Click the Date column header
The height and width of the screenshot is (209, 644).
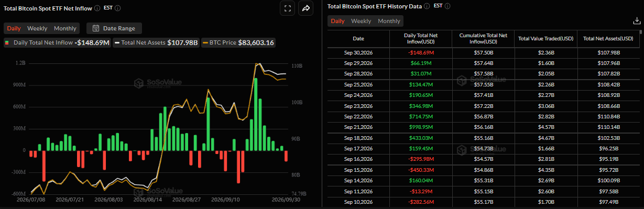(x=358, y=39)
